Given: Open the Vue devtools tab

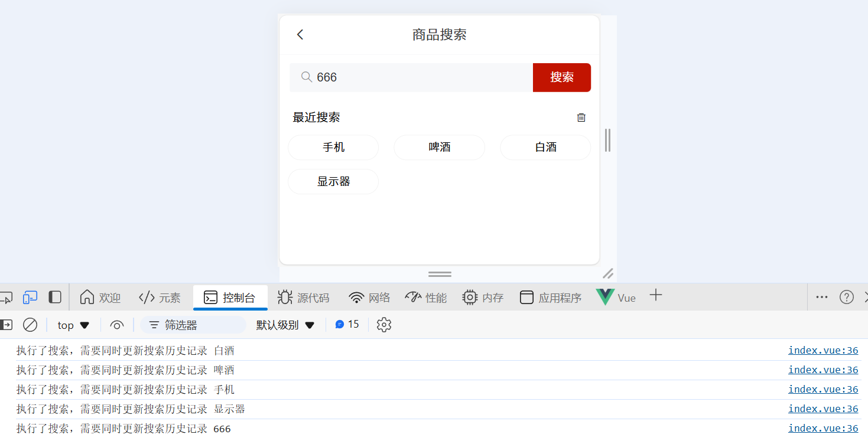Looking at the screenshot, I should (616, 298).
